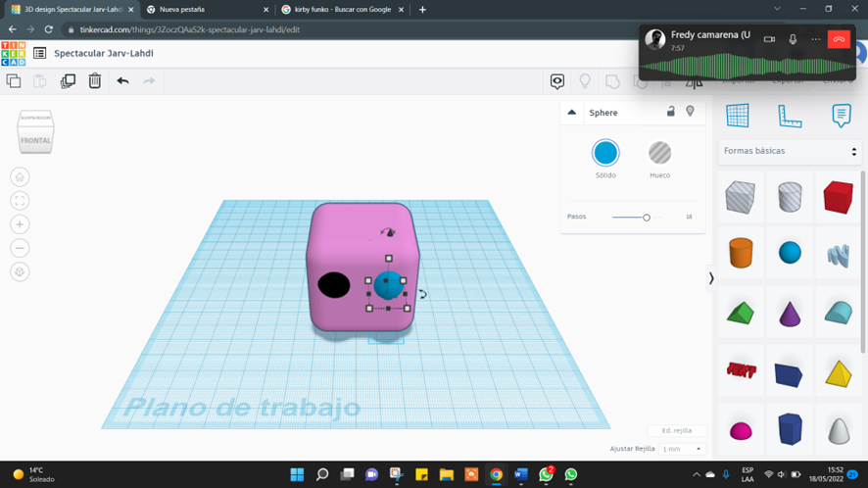Open a new browser tab
This screenshot has width=868, height=488.
(422, 10)
